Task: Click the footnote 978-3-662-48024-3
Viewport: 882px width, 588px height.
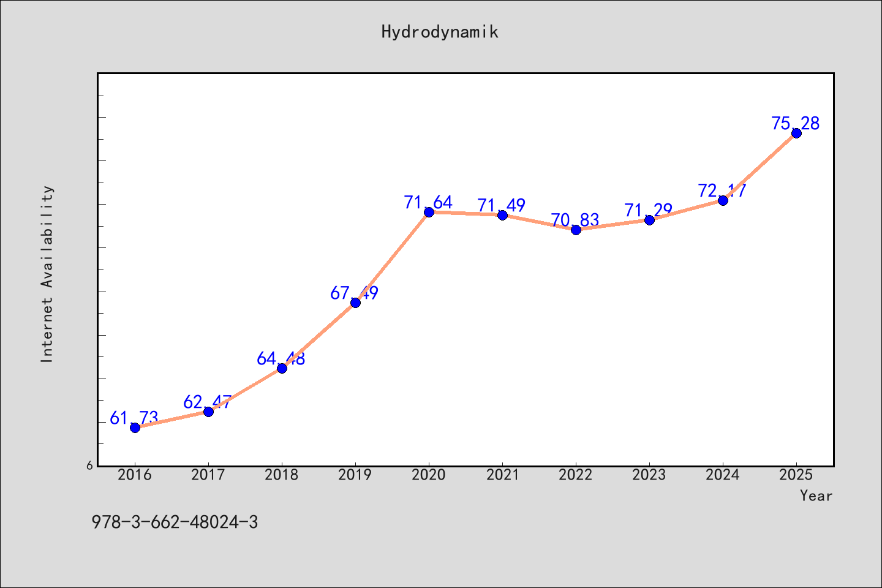Action: 175,522
